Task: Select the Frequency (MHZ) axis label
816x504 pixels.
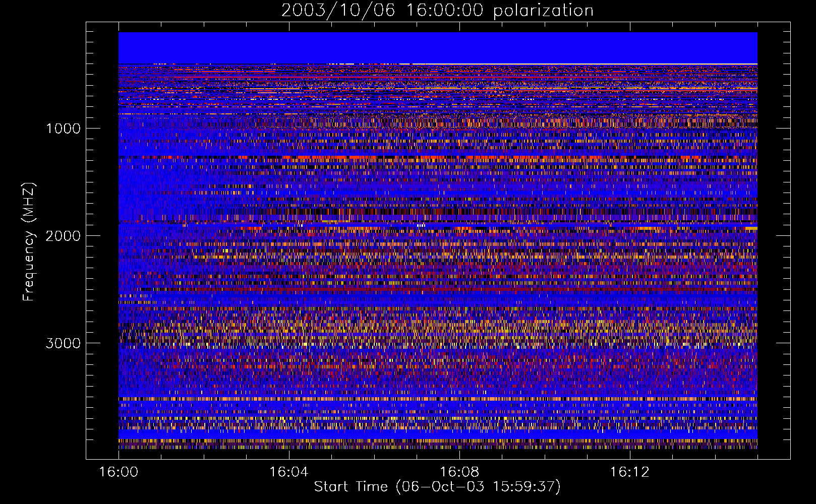Action: coord(29,242)
